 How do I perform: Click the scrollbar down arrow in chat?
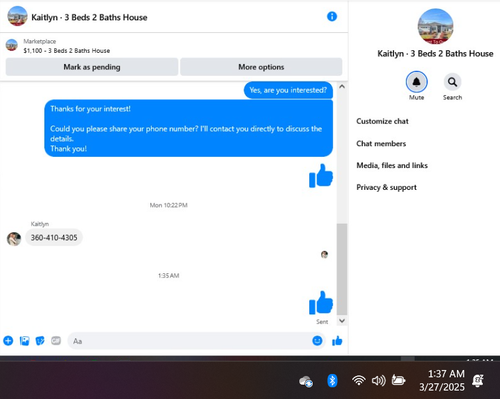point(342,321)
